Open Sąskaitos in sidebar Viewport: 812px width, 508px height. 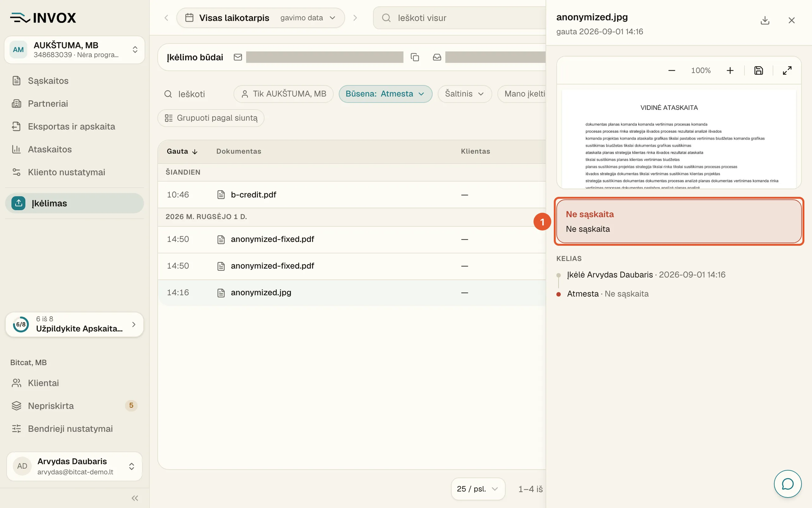pyautogui.click(x=75, y=81)
